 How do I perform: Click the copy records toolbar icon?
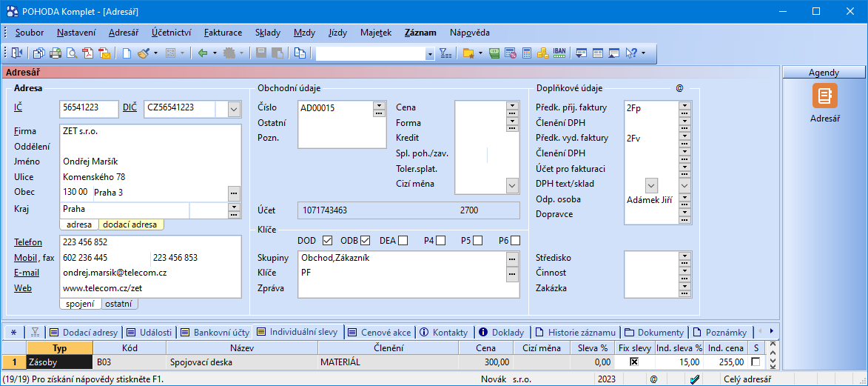(x=38, y=53)
